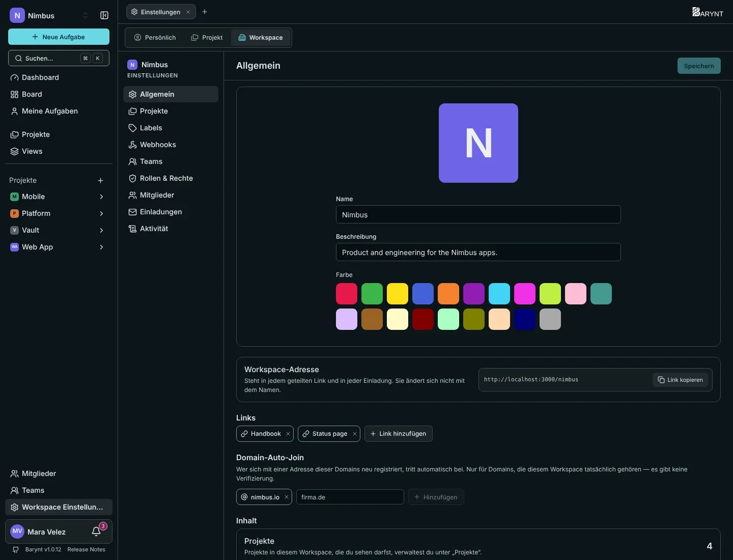Open the Release Notes link

point(86,549)
